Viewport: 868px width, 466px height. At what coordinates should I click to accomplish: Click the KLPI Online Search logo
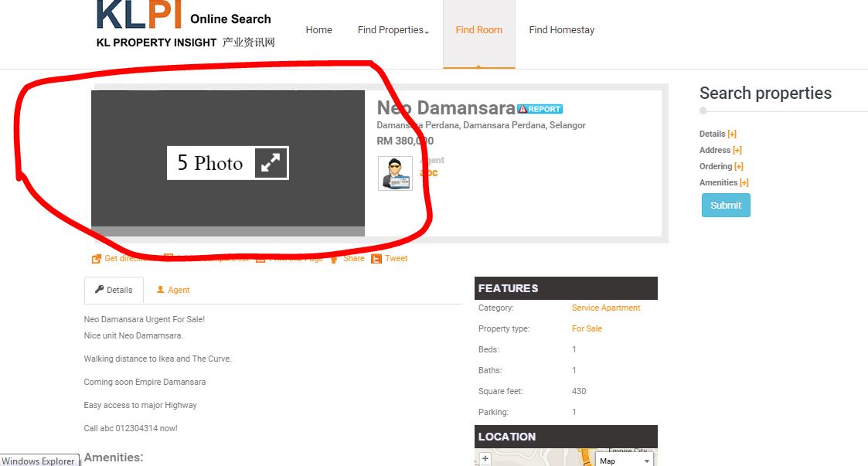[184, 25]
